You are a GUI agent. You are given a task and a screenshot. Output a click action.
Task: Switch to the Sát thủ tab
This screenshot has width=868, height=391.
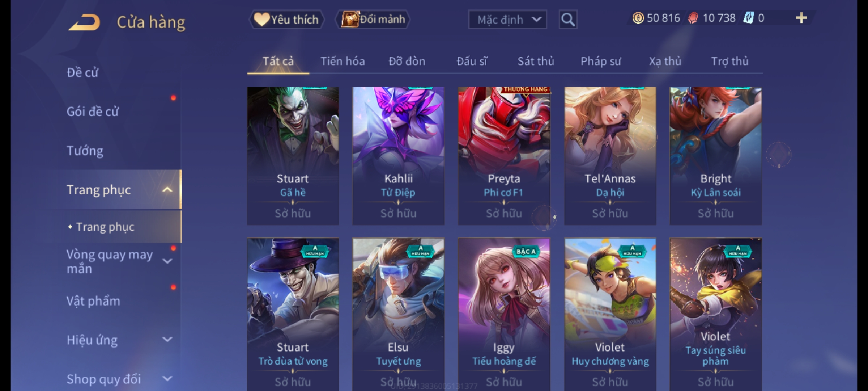click(536, 61)
